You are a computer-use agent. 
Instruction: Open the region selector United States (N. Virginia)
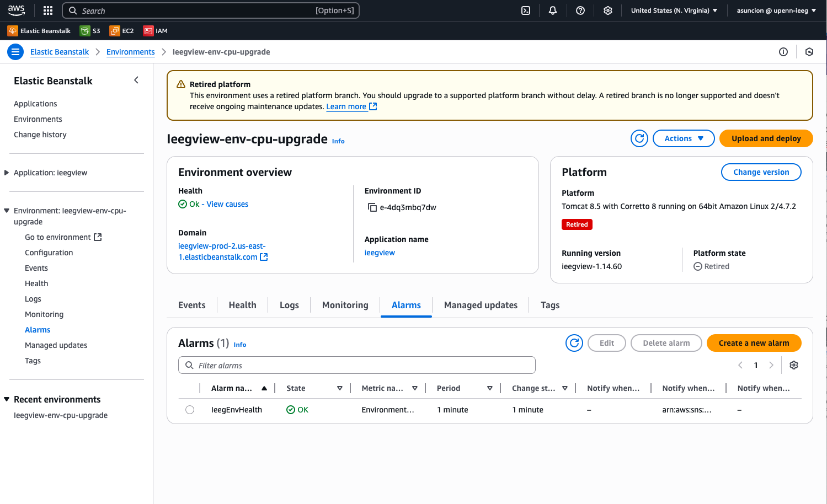coord(674,10)
